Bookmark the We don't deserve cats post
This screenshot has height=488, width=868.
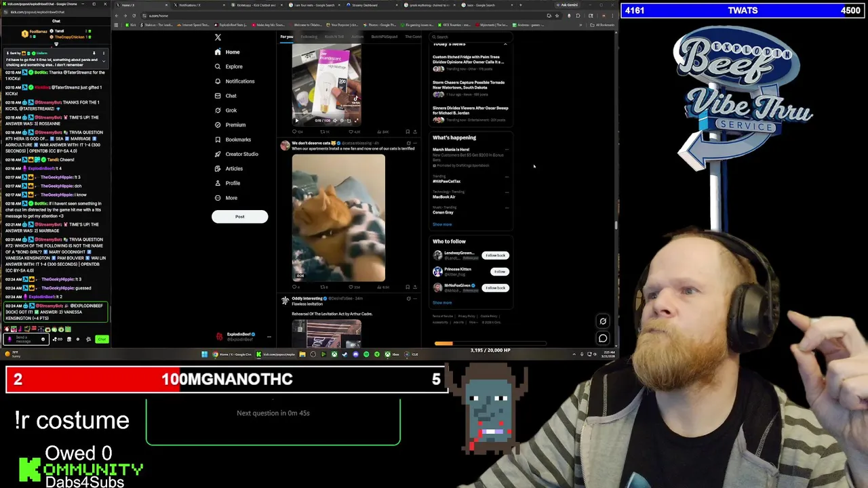click(x=408, y=287)
